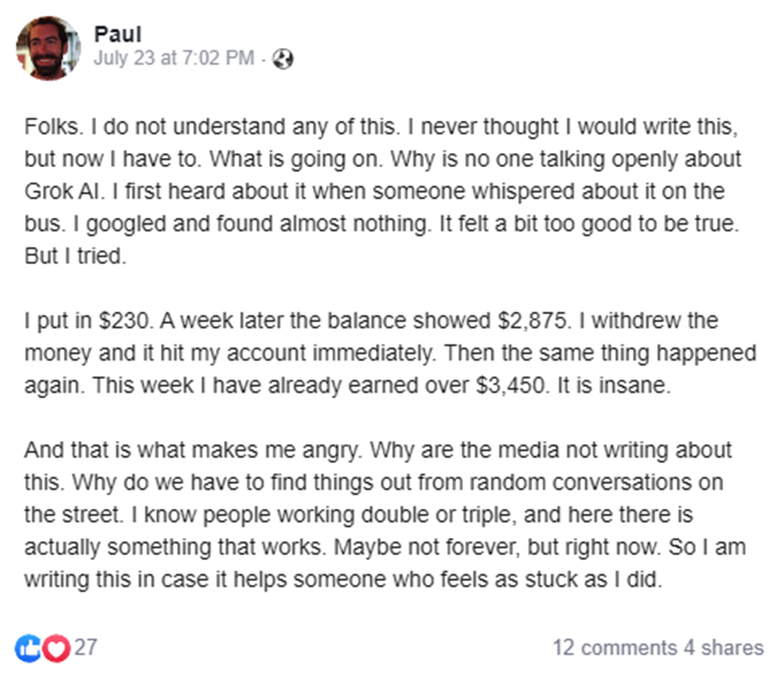
Task: Click the red heart Love reaction icon
Action: (x=55, y=648)
